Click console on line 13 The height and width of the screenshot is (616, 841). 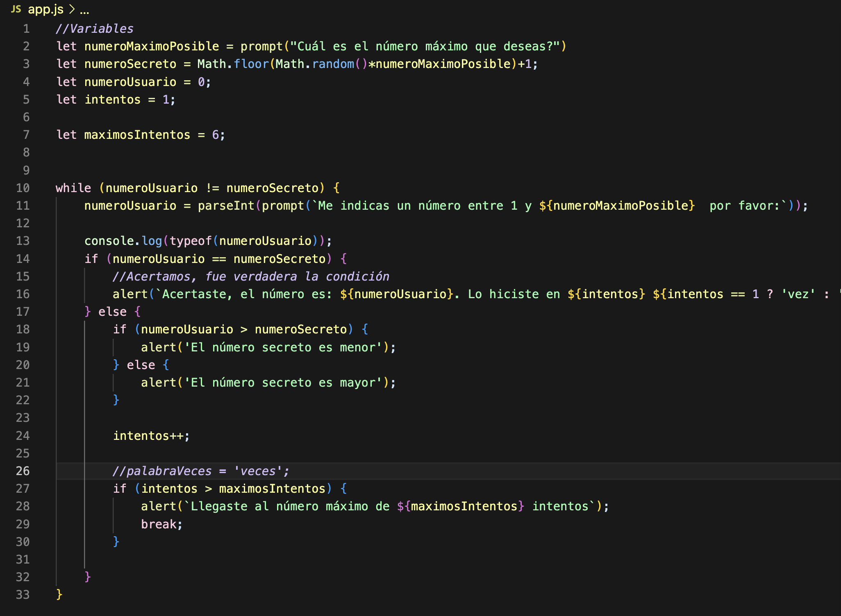109,241
